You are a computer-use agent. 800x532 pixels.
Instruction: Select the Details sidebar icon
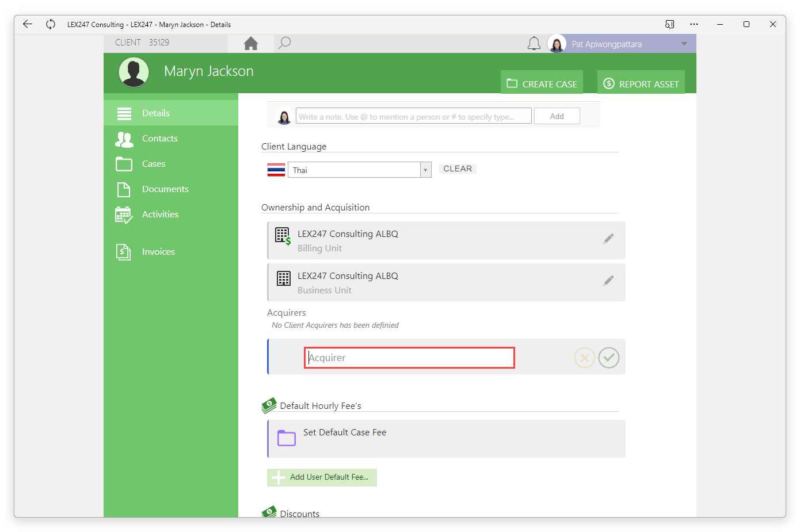tap(124, 113)
